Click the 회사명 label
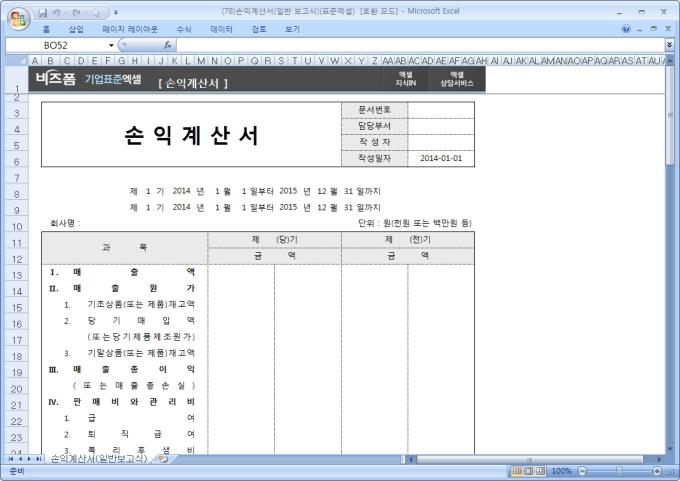The width and height of the screenshot is (680, 481). pos(65,223)
